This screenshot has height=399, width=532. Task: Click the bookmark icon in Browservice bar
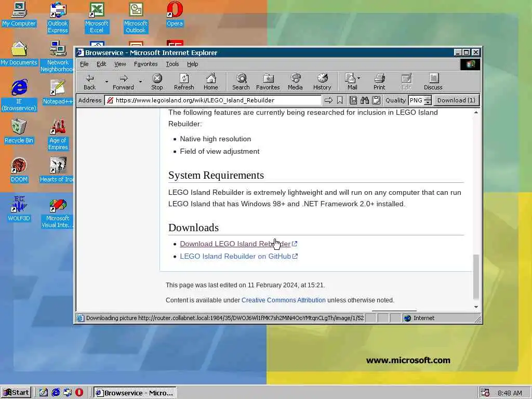(340, 100)
